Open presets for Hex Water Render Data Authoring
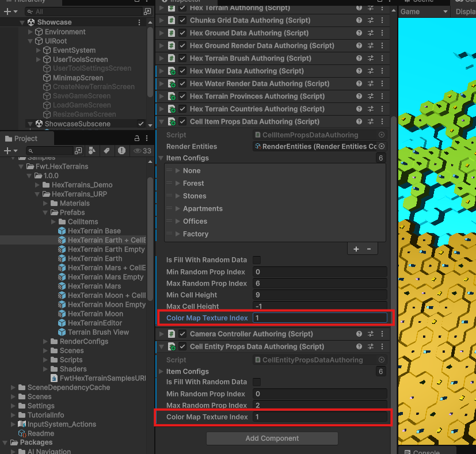This screenshot has height=454, width=476. click(x=371, y=84)
